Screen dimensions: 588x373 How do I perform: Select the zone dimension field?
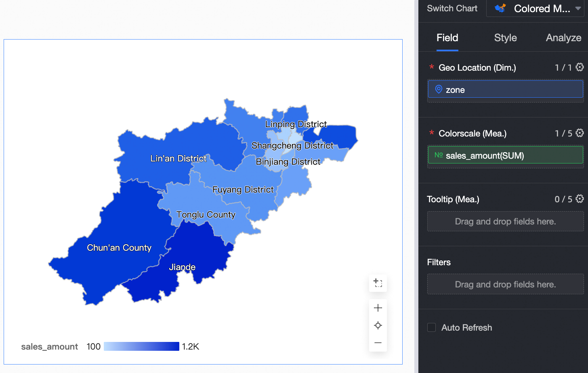tap(505, 89)
